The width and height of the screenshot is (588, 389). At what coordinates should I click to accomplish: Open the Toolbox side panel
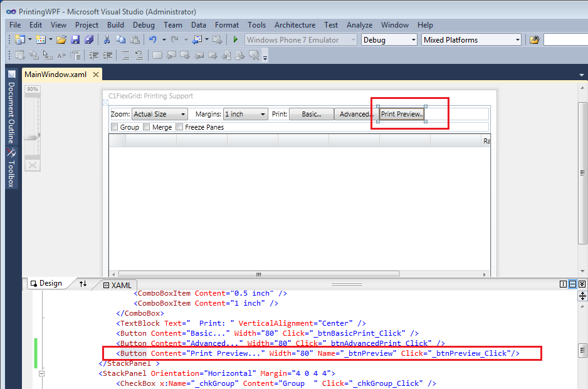(x=11, y=168)
